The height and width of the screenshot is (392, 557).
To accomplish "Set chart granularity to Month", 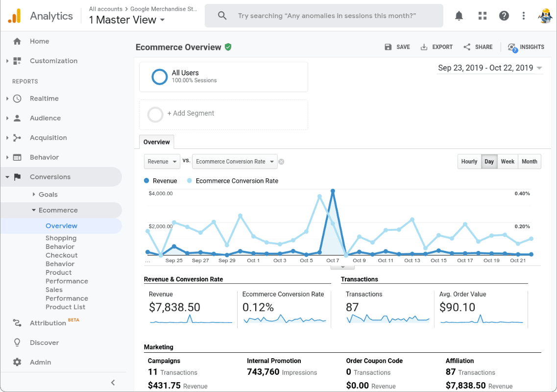I will tap(529, 162).
